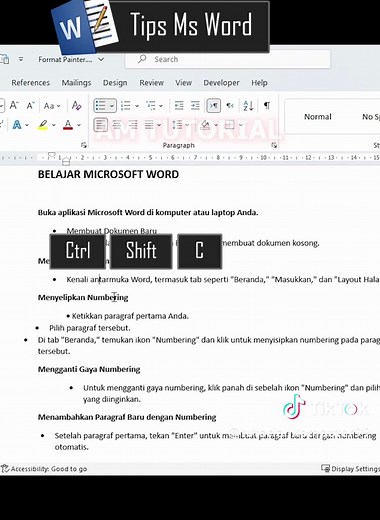
Task: Click the Pilih paragraf tersebut line
Action: [x=90, y=328]
